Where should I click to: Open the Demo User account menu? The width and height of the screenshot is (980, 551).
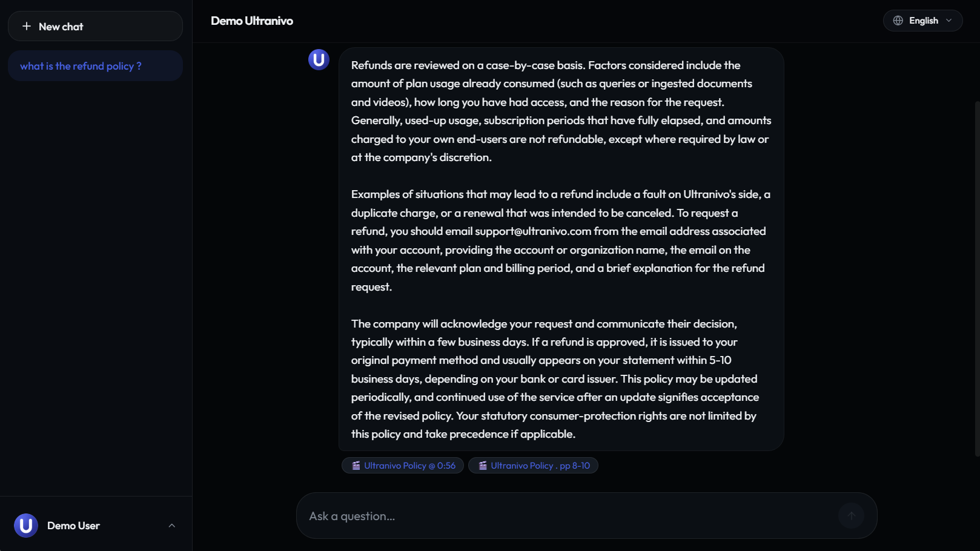click(95, 526)
